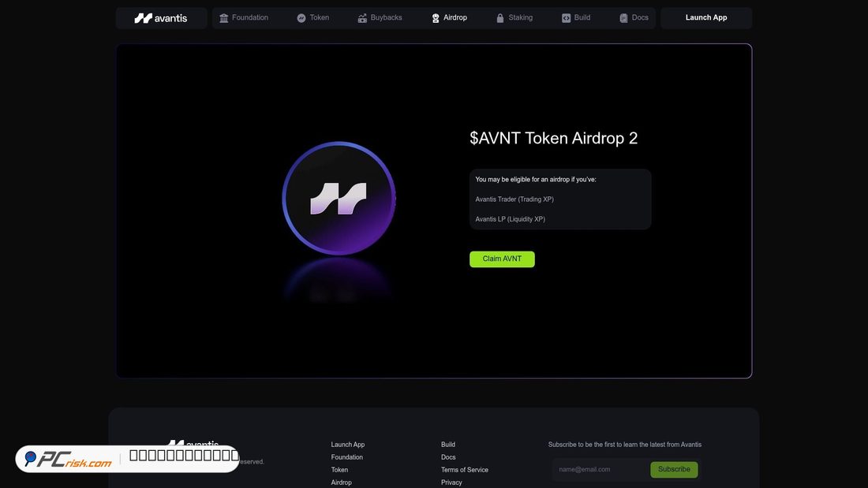This screenshot has height=488, width=868.
Task: Open the Staking nav item
Action: coord(514,17)
